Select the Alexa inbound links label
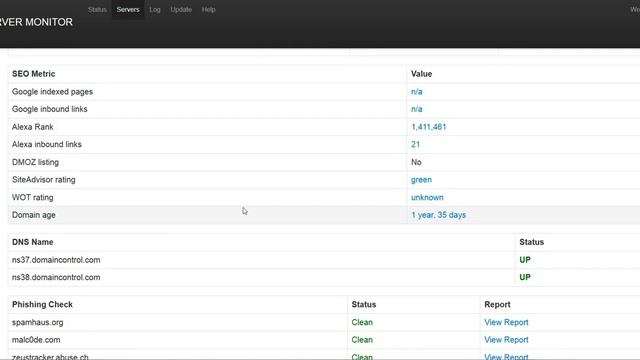The image size is (640, 360). click(x=47, y=144)
